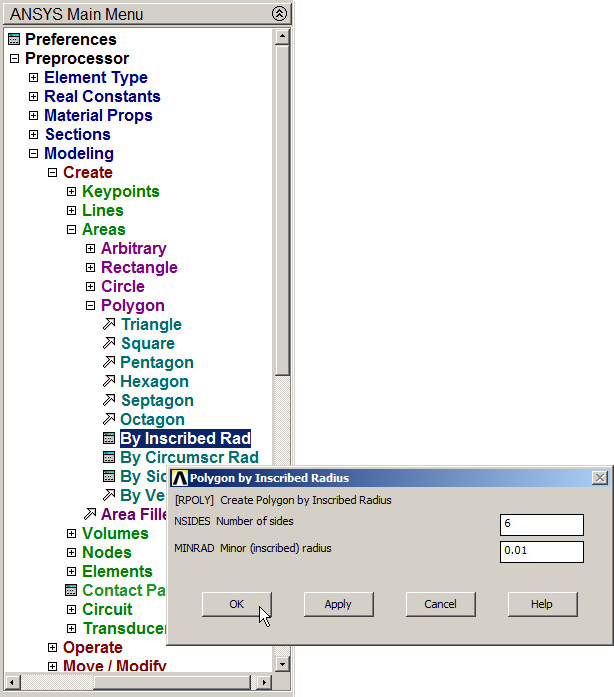
Task: Open Preferences in the main menu
Action: tap(70, 39)
